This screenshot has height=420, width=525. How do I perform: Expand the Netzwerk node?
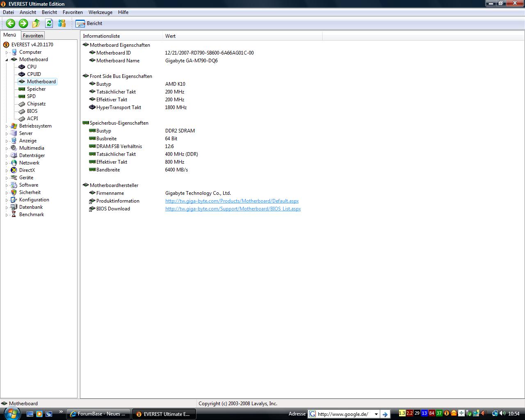click(7, 163)
